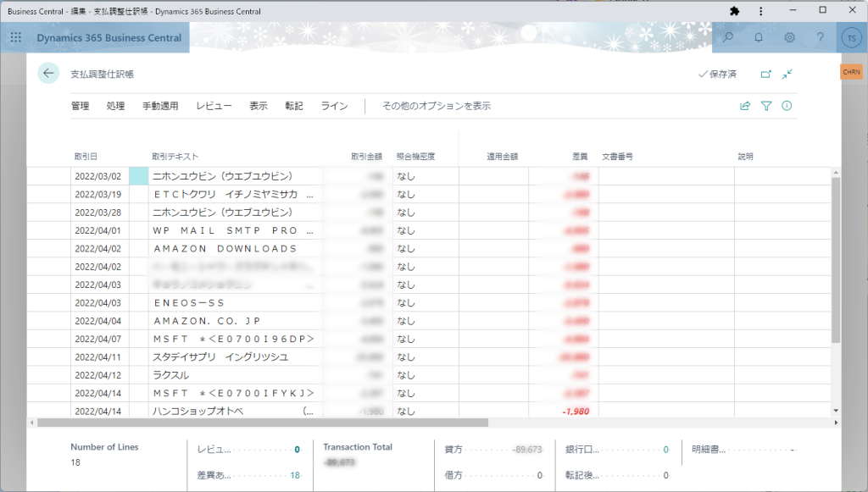This screenshot has width=868, height=492.
Task: Open the window's three-dot menu
Action: click(760, 11)
